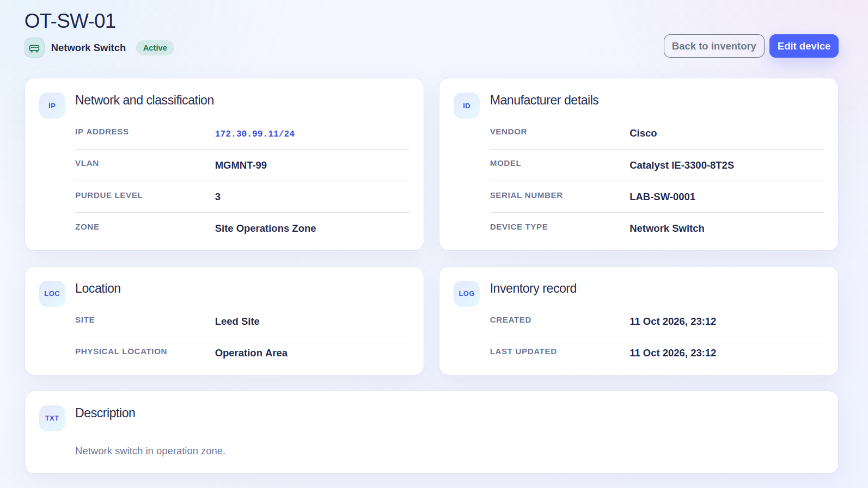This screenshot has height=488, width=868.
Task: Click the ID badge icon
Action: (467, 106)
